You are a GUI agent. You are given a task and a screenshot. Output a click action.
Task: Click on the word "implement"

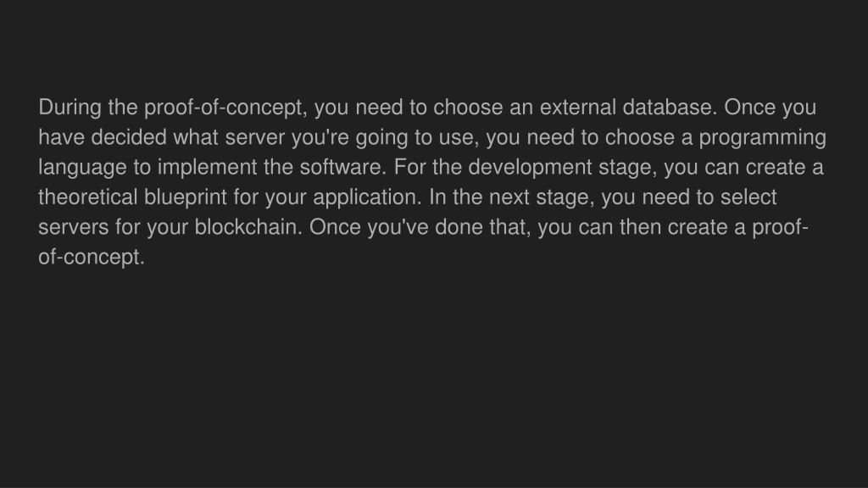[x=207, y=169]
